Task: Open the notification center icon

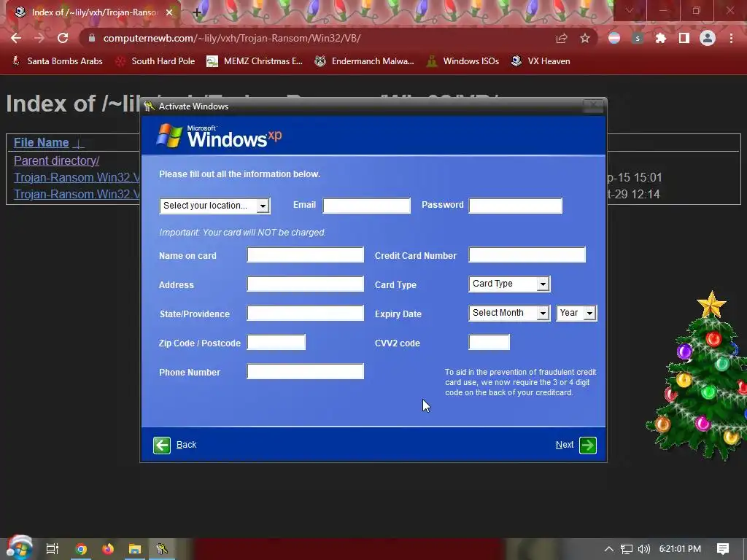Action: click(723, 549)
